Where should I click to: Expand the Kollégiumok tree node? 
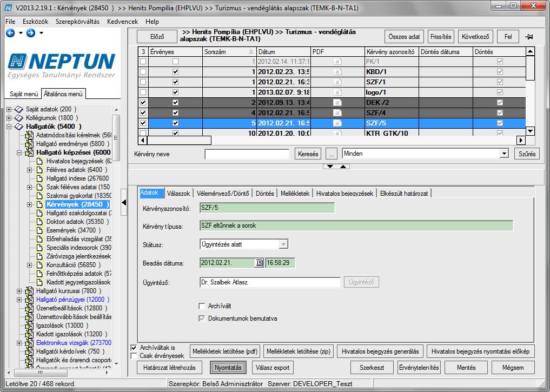pyautogui.click(x=9, y=118)
